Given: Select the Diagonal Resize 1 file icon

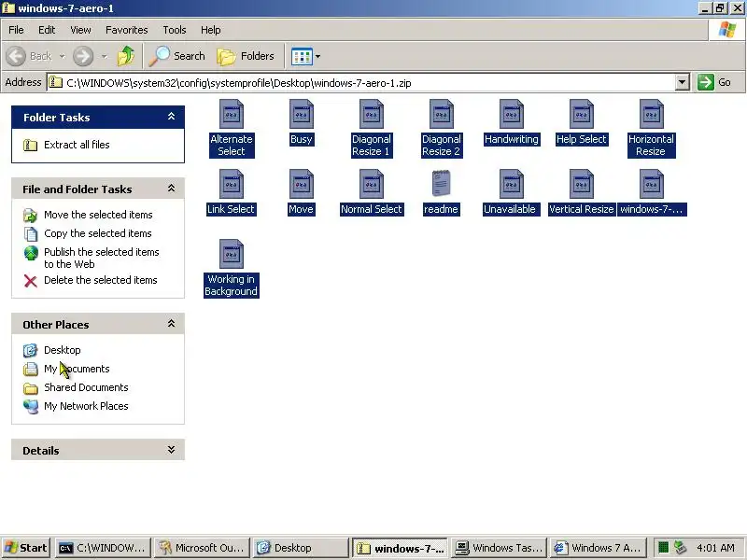Looking at the screenshot, I should (372, 114).
